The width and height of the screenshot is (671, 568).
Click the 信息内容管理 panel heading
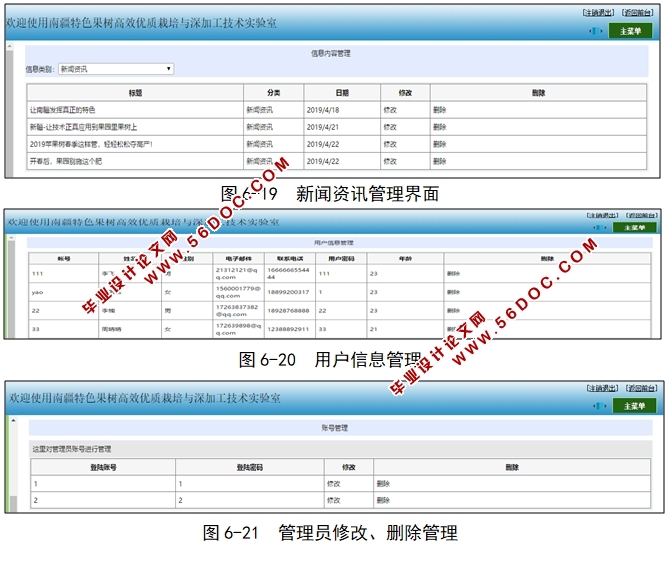[x=330, y=54]
